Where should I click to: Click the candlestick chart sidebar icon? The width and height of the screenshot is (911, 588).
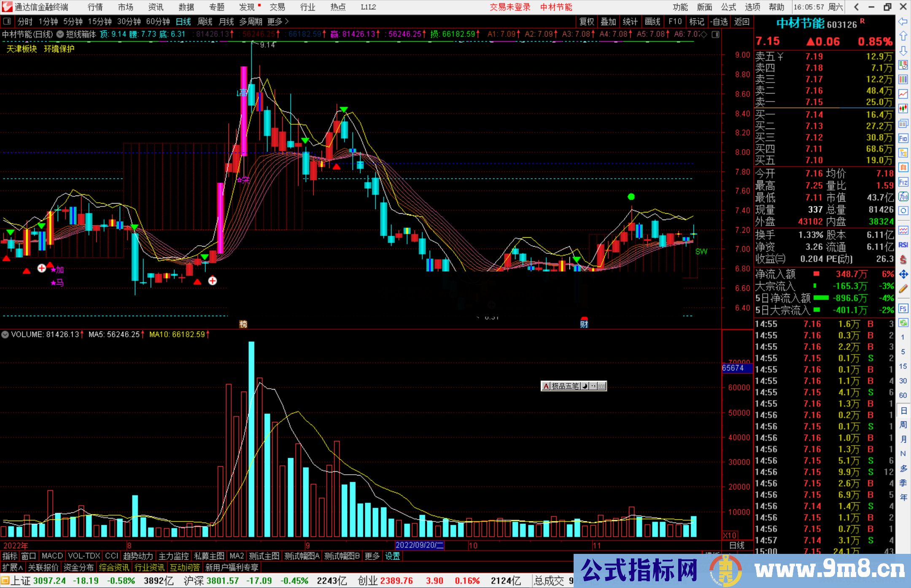click(x=903, y=109)
